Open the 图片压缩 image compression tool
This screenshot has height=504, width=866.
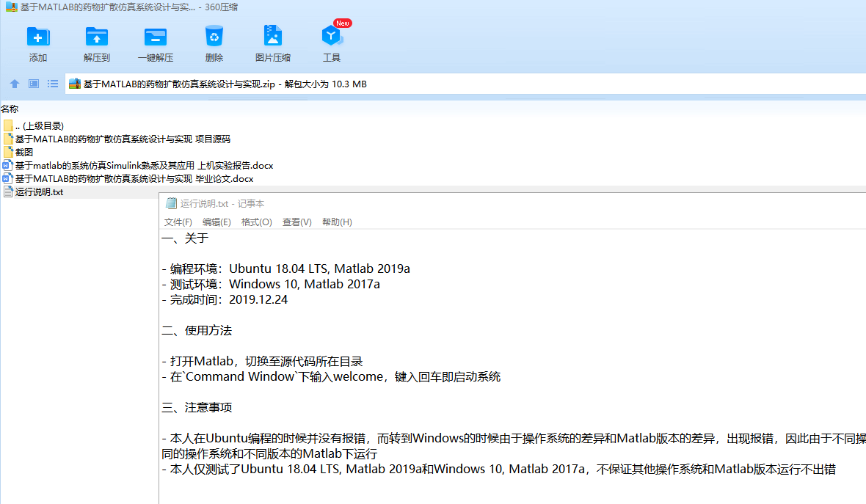(272, 36)
